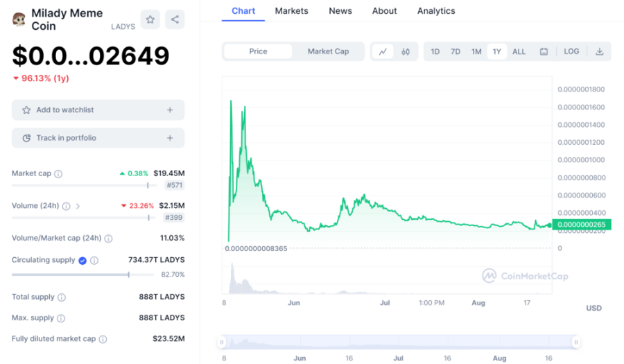Click Fully diluted market cap info icon
This screenshot has width=624, height=364.
[103, 339]
